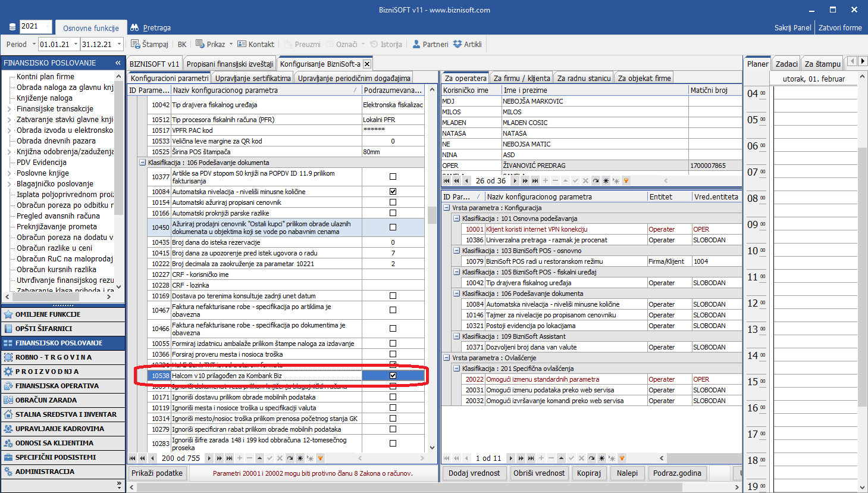
Task: Click the Štampaj printer icon
Action: coord(135,44)
